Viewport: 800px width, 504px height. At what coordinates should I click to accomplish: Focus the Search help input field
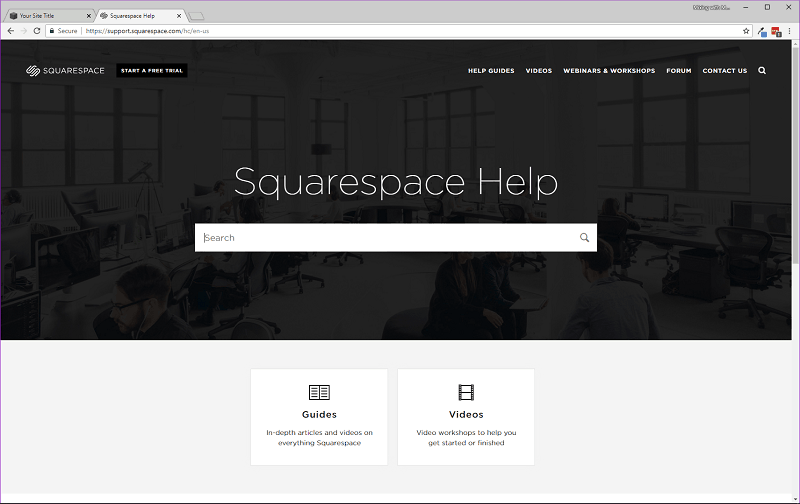(x=395, y=237)
